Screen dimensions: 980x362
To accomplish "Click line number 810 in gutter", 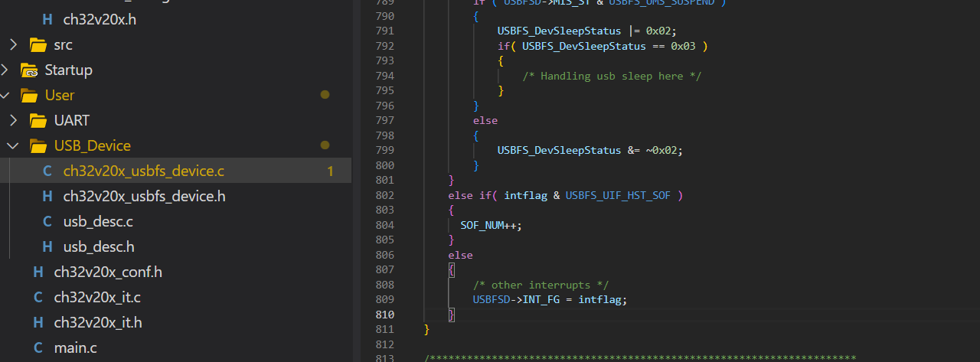I will pyautogui.click(x=385, y=315).
